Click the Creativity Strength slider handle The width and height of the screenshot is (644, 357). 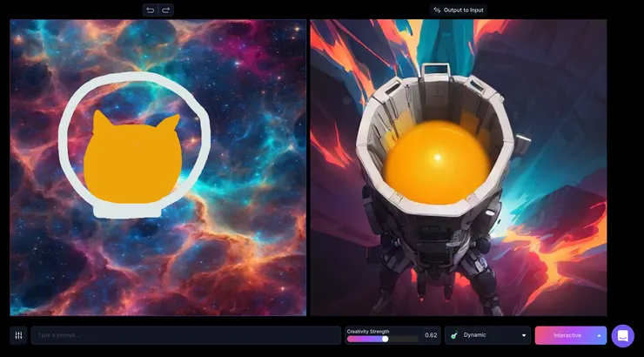385,339
